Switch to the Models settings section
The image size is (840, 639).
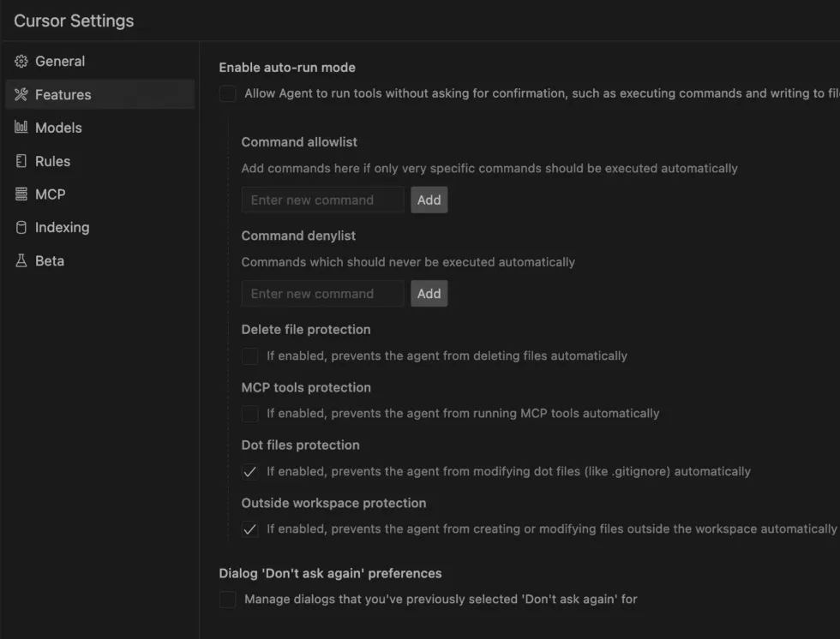[x=57, y=127]
